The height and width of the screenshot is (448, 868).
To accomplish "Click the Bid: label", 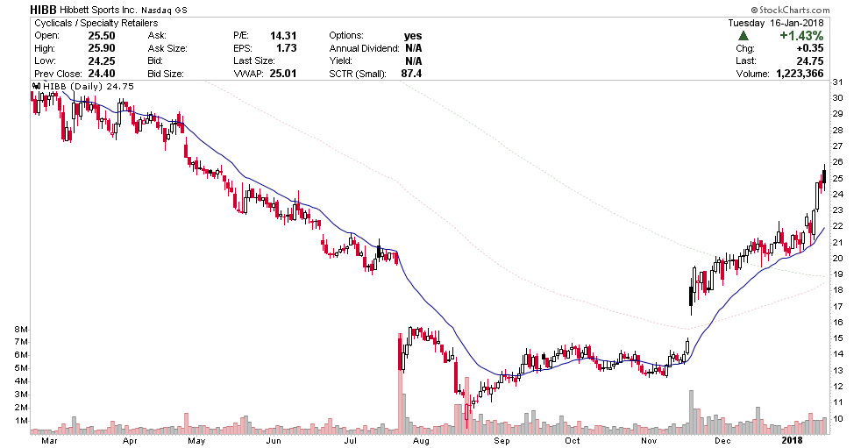I will [x=155, y=60].
